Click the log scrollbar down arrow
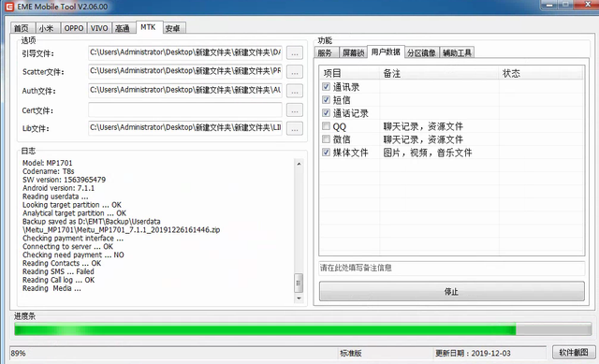 [x=299, y=298]
